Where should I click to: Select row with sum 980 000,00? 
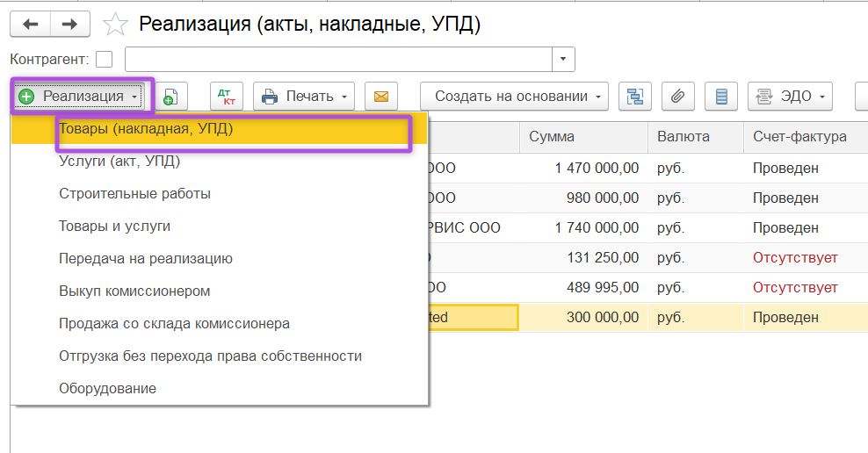tap(647, 198)
